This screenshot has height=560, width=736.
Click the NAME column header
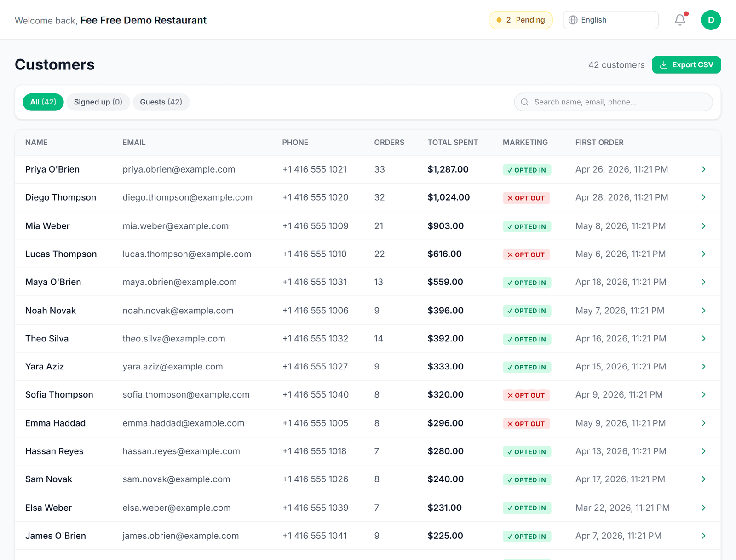pos(36,143)
